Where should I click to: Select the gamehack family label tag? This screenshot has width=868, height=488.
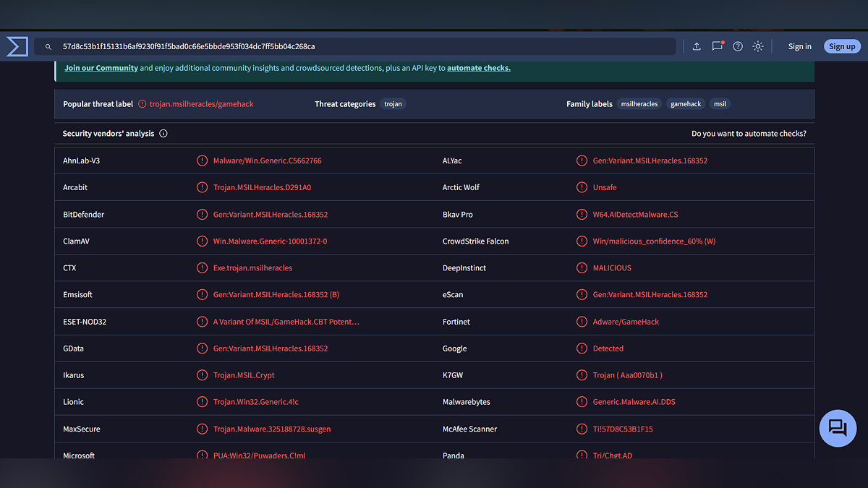point(686,104)
